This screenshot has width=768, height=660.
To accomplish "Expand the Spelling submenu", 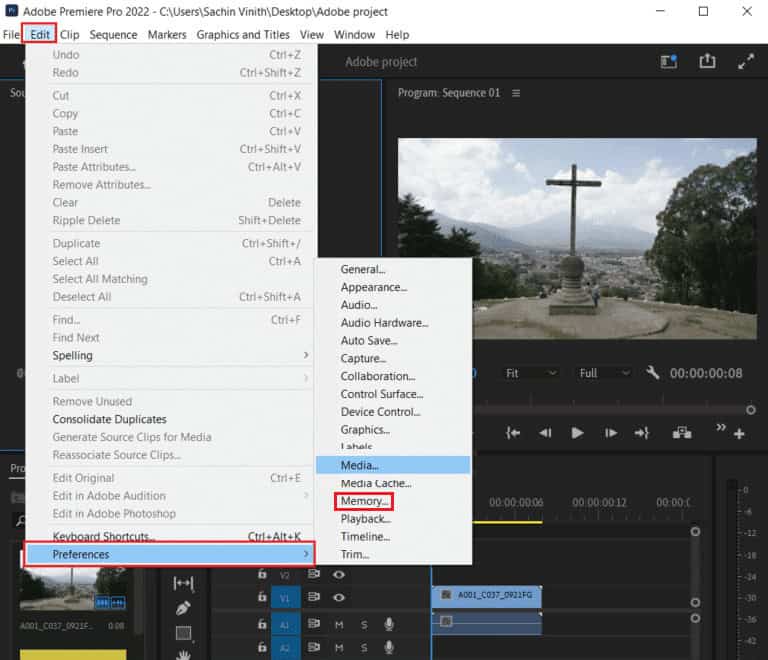I will coord(181,355).
